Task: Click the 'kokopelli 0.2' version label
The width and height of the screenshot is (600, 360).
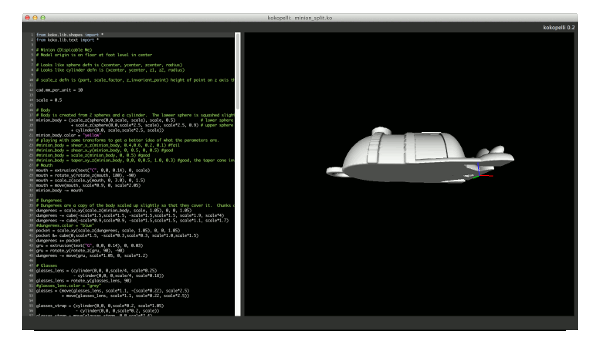Action: (559, 28)
